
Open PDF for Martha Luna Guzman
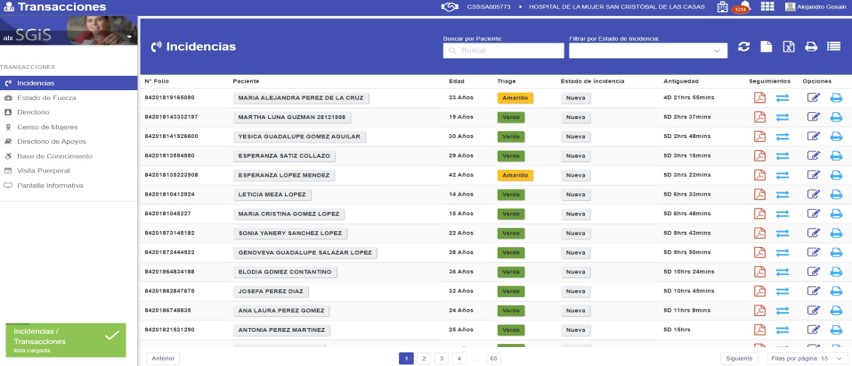tap(760, 117)
